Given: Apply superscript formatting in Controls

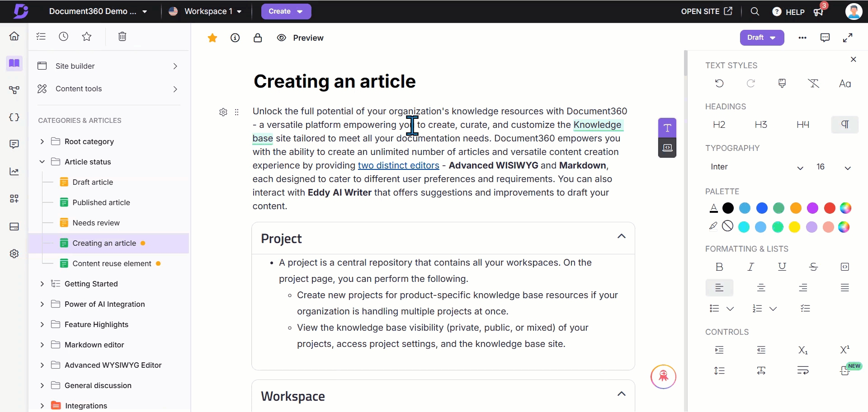Looking at the screenshot, I should tap(845, 350).
